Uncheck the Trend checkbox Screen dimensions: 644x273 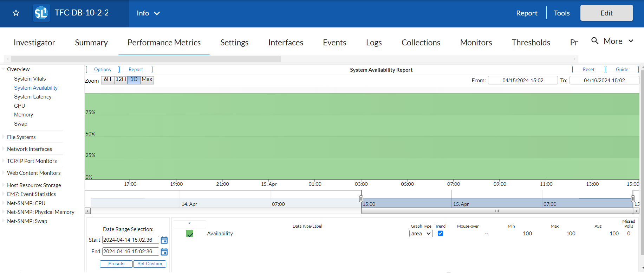(440, 234)
